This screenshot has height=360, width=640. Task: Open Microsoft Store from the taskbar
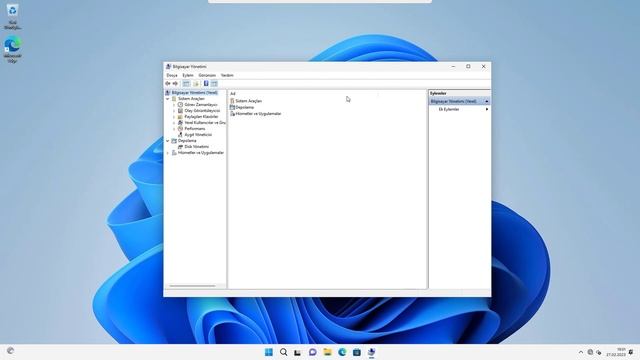click(356, 352)
